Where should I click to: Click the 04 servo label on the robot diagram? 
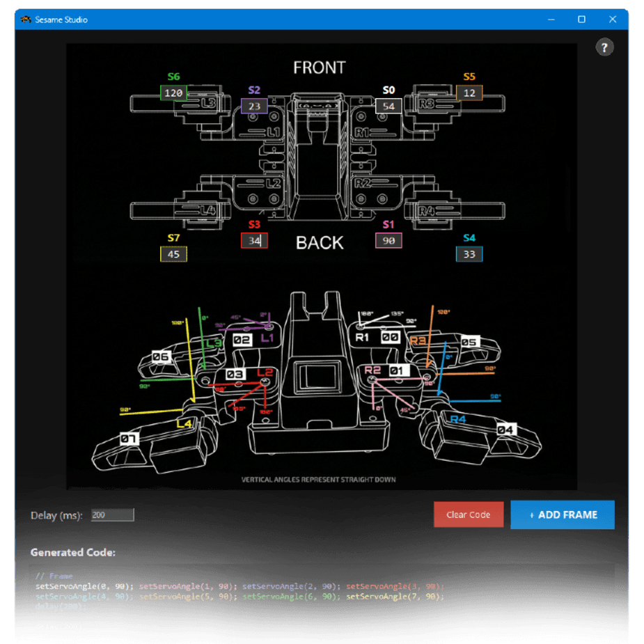505,430
